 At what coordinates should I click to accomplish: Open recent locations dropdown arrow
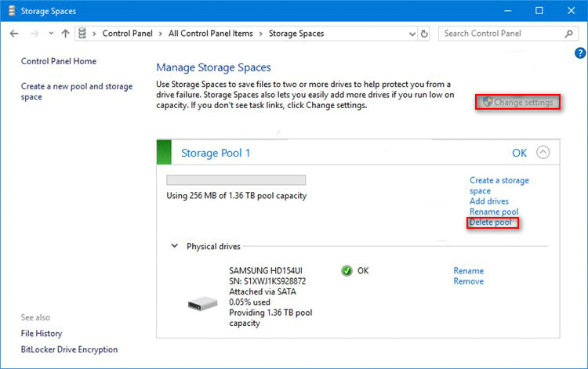click(51, 34)
